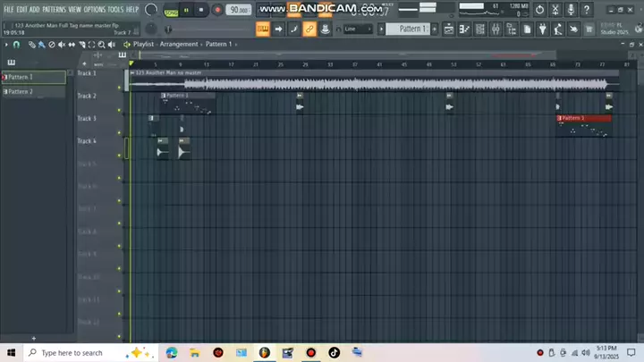The height and width of the screenshot is (362, 644).
Task: Click the red Pattern 1 clip on Track 3
Action: (583, 118)
